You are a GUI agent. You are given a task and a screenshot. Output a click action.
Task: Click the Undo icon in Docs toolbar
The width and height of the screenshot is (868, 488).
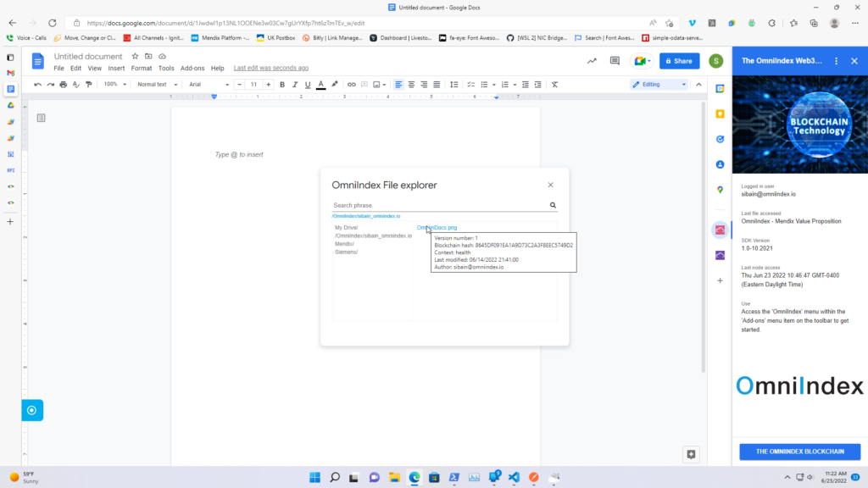pyautogui.click(x=37, y=85)
